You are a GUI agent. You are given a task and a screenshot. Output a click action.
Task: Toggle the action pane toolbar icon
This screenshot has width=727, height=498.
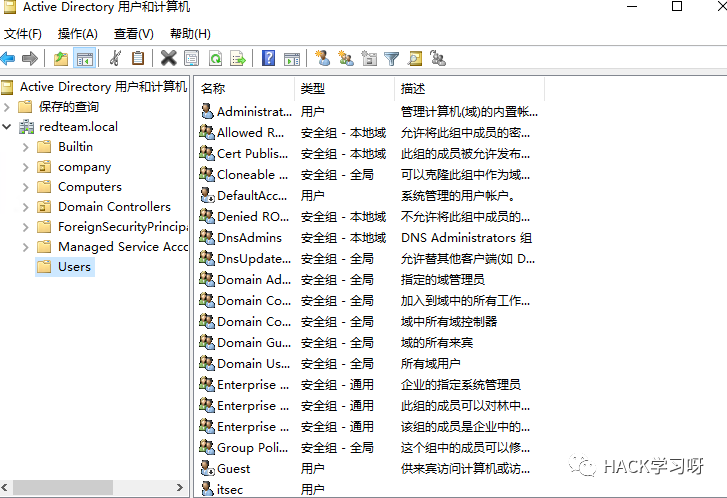coord(292,58)
